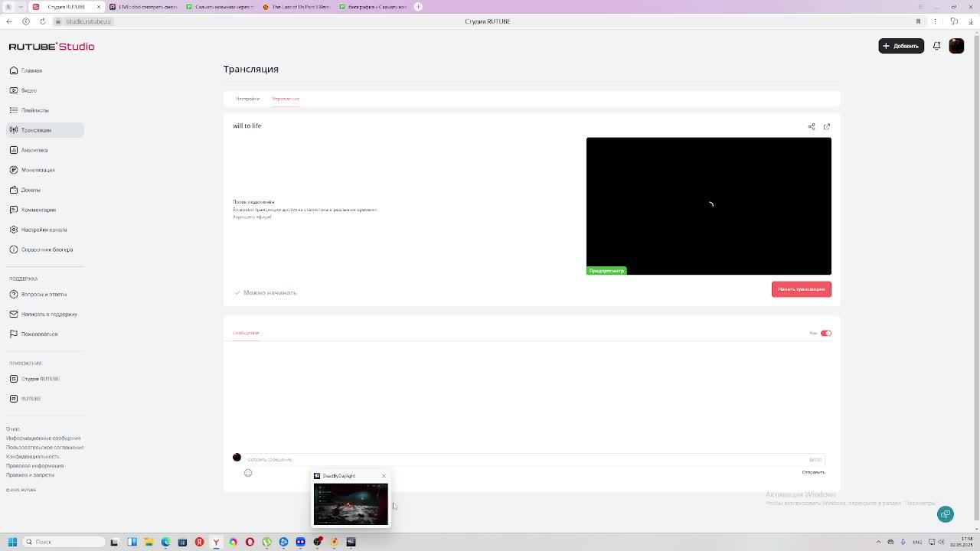
Task: Toggle the Чат switch
Action: (x=825, y=333)
